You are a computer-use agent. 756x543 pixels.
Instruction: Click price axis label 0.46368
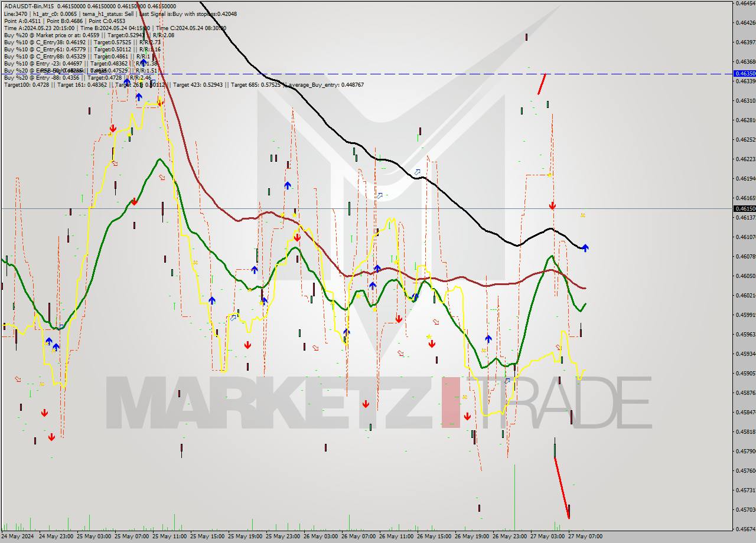[745, 61]
